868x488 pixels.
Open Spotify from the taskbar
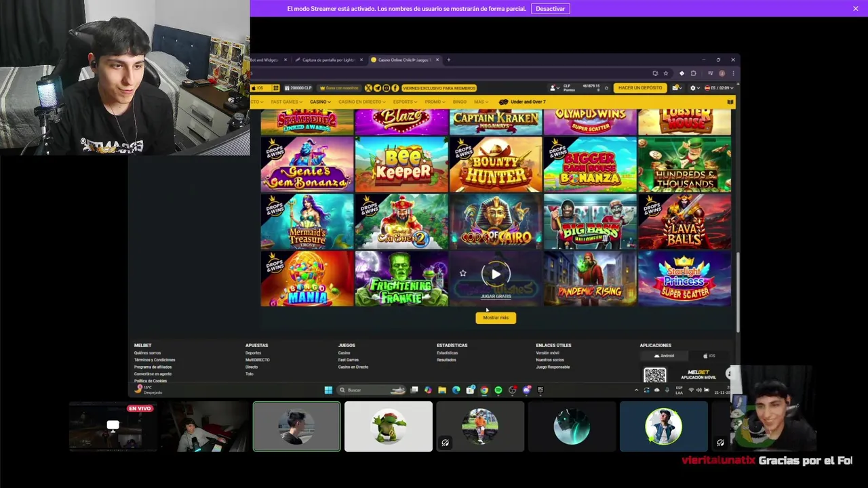click(498, 390)
